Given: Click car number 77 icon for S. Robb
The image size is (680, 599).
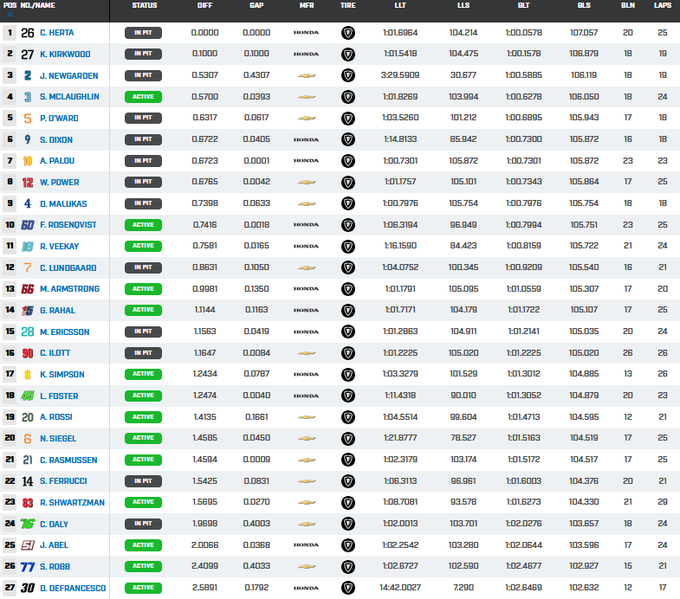Looking at the screenshot, I should pyautogui.click(x=27, y=566).
